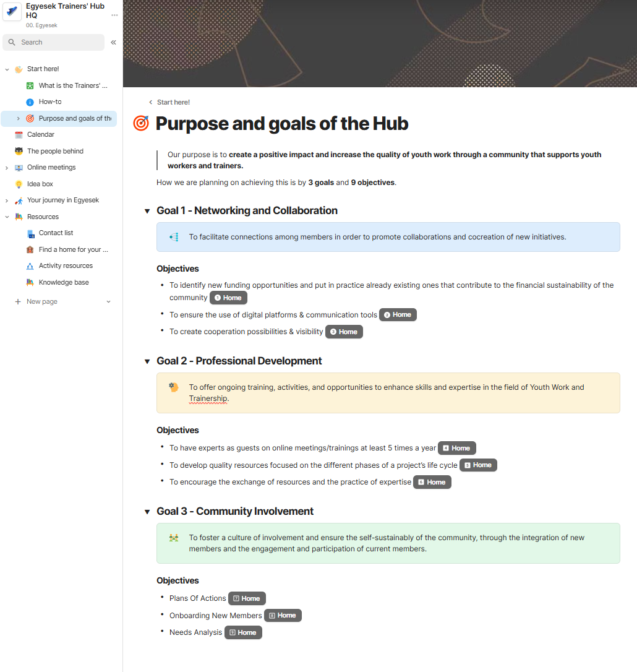
Task: Click the target emoji icon beside page title
Action: [x=141, y=123]
